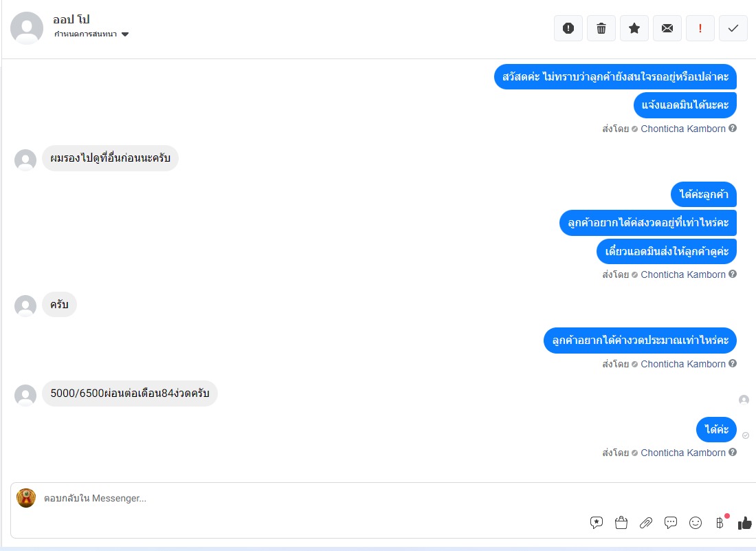The width and height of the screenshot is (756, 551).
Task: Attach a file with the paperclip icon
Action: click(x=646, y=523)
